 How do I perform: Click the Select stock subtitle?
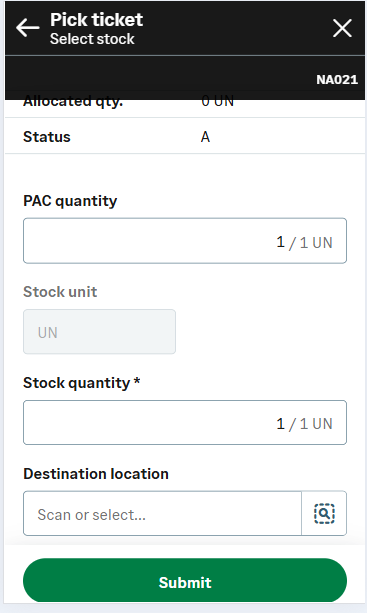point(92,39)
